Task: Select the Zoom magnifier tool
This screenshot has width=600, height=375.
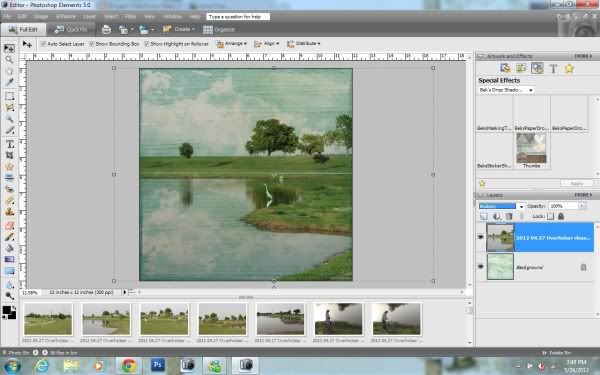Action: pos(9,59)
